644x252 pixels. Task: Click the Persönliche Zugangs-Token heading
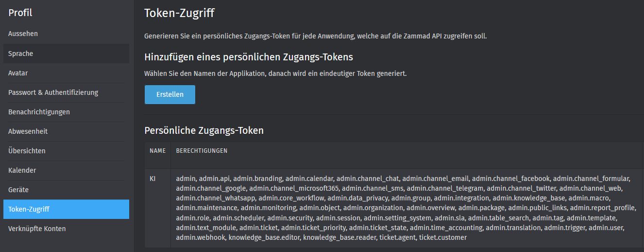pos(204,130)
